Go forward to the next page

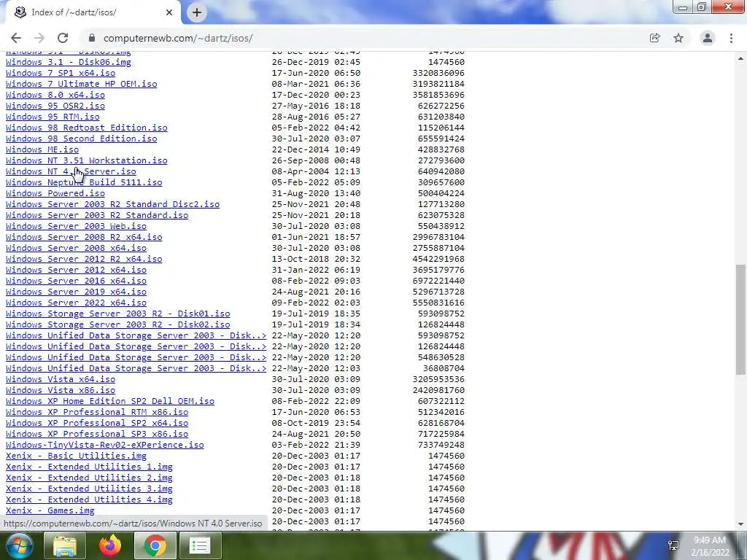(x=39, y=38)
